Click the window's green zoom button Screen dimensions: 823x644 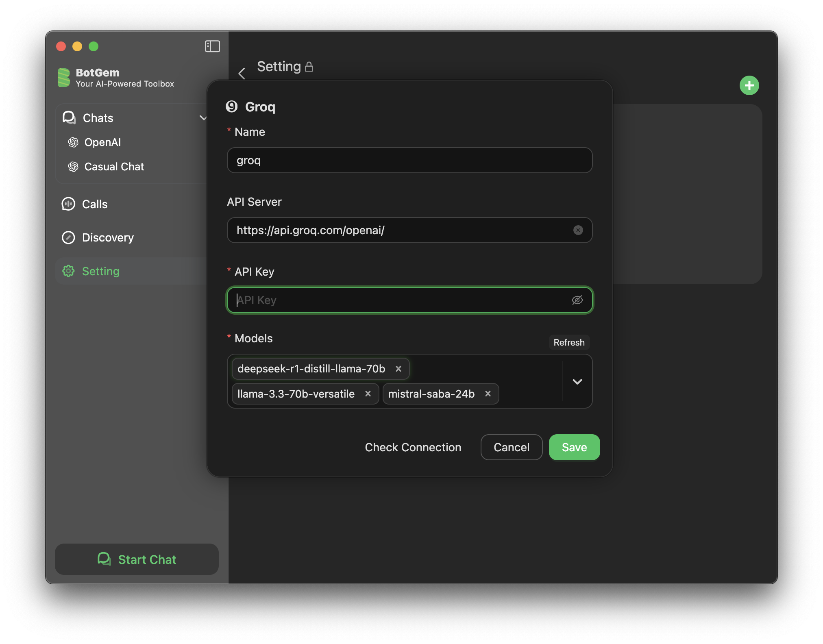click(94, 46)
